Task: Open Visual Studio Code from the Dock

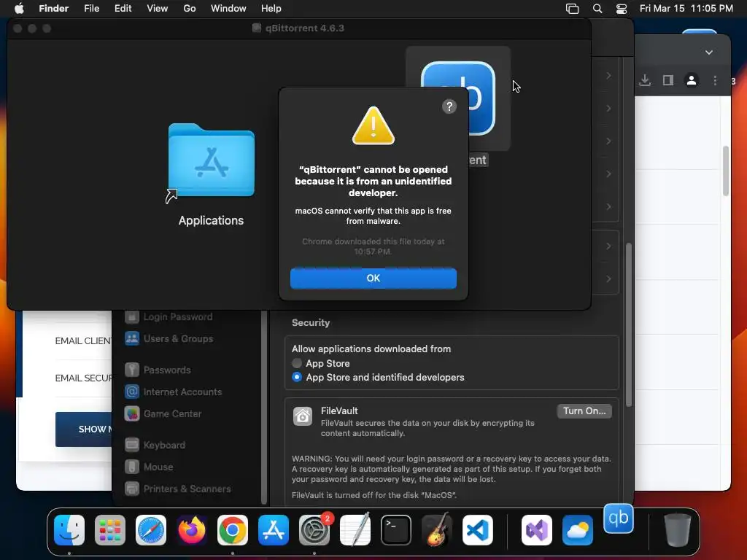Action: 477,530
